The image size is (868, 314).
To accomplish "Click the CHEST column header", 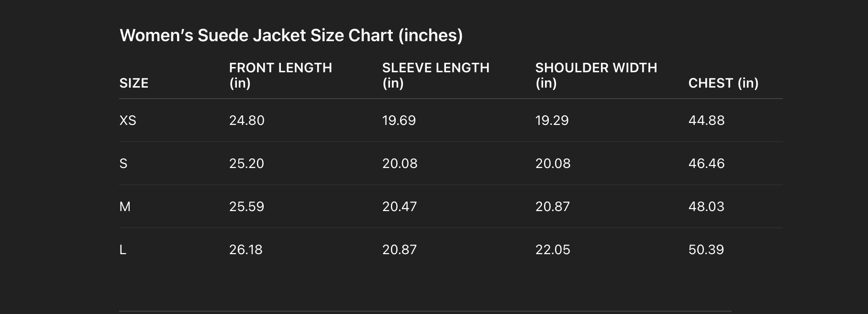I will (x=723, y=83).
